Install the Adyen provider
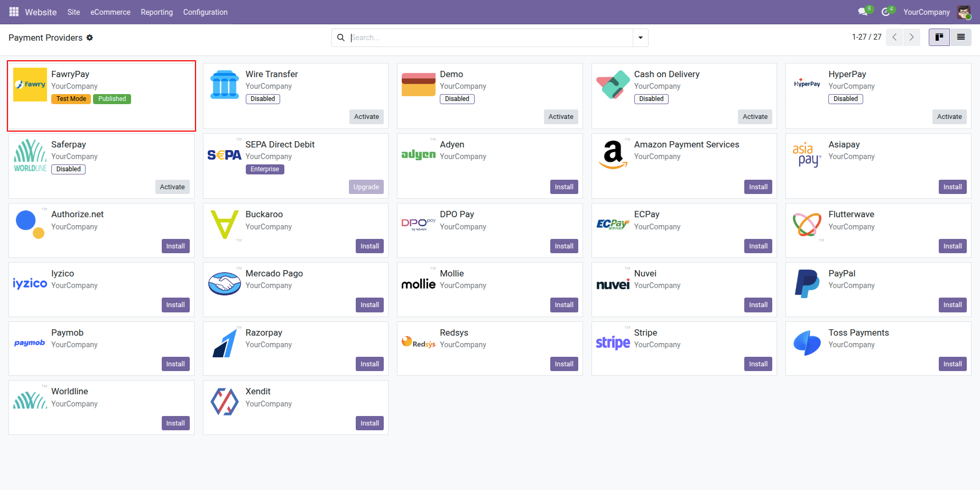 click(x=564, y=187)
